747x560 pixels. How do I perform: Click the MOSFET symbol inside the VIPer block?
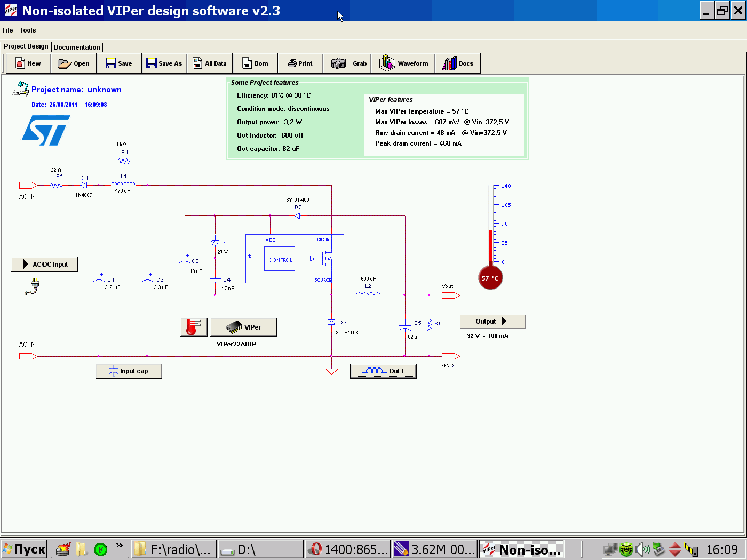click(x=326, y=259)
